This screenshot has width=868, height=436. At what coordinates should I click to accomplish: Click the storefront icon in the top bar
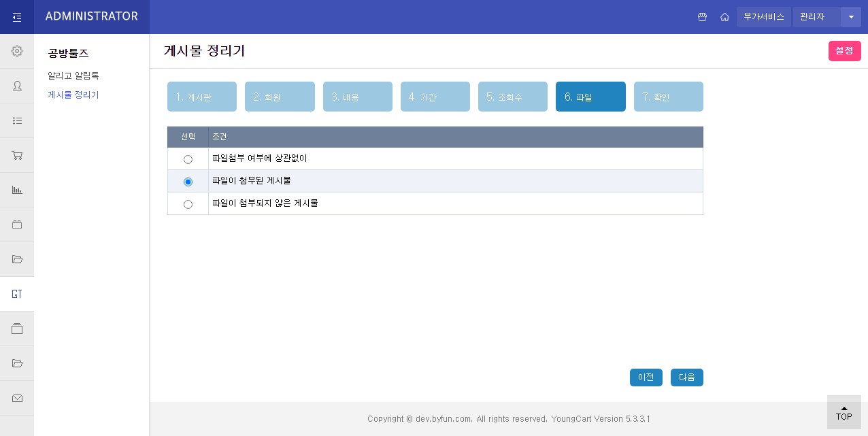coord(703,17)
